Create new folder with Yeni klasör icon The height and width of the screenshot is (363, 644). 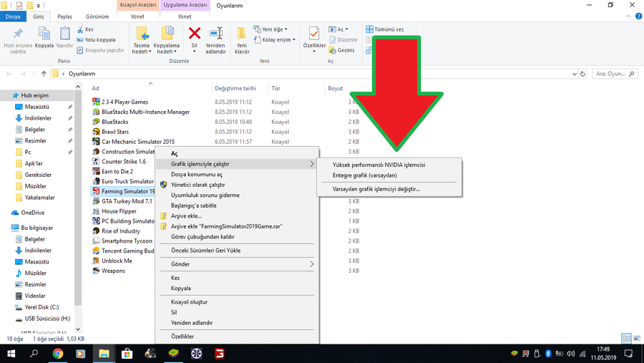242,34
